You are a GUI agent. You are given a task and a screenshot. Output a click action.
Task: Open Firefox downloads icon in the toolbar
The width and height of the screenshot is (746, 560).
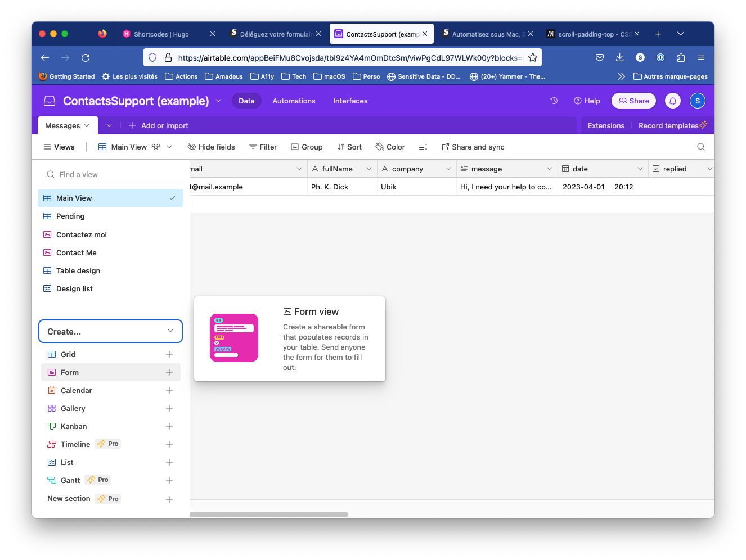tap(619, 57)
